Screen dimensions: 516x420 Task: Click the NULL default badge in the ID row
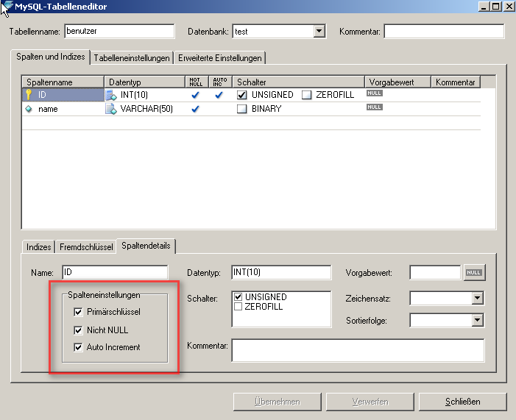pos(375,93)
